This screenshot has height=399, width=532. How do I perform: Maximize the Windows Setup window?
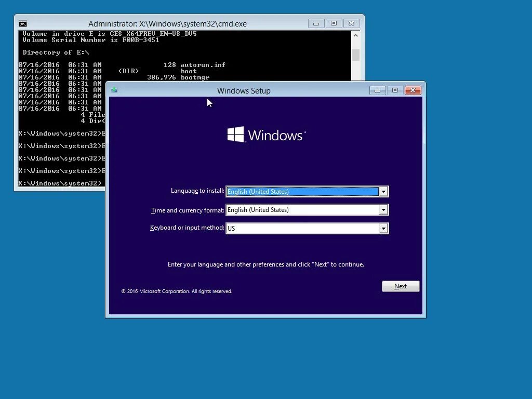(x=395, y=90)
